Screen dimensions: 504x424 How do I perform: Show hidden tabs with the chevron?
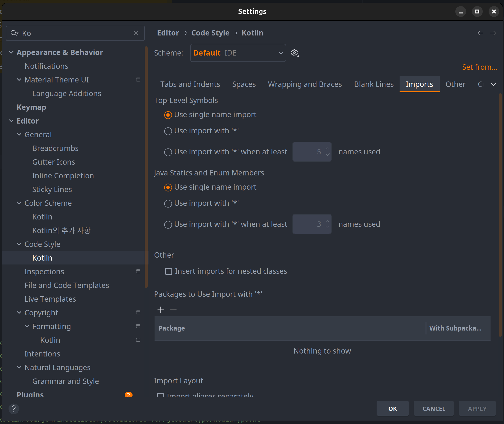pos(493,84)
